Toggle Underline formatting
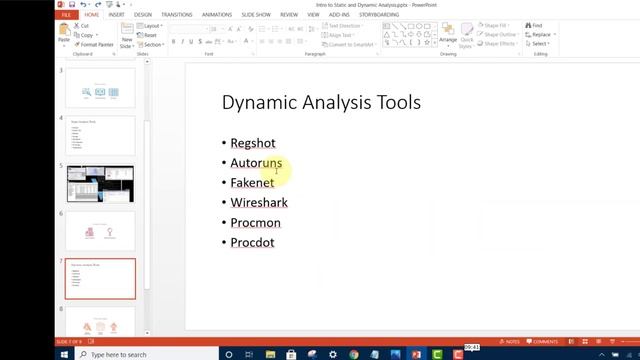The width and height of the screenshot is (640, 360). coord(191,41)
